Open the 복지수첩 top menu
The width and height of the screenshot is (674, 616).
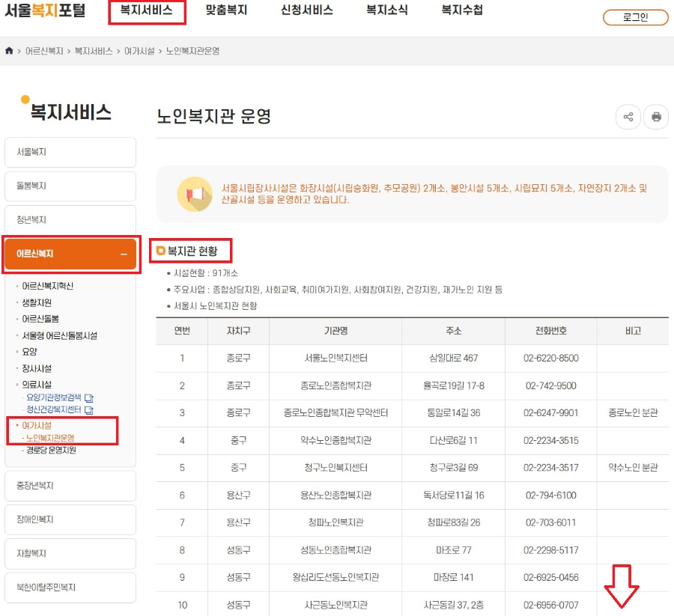click(x=462, y=10)
